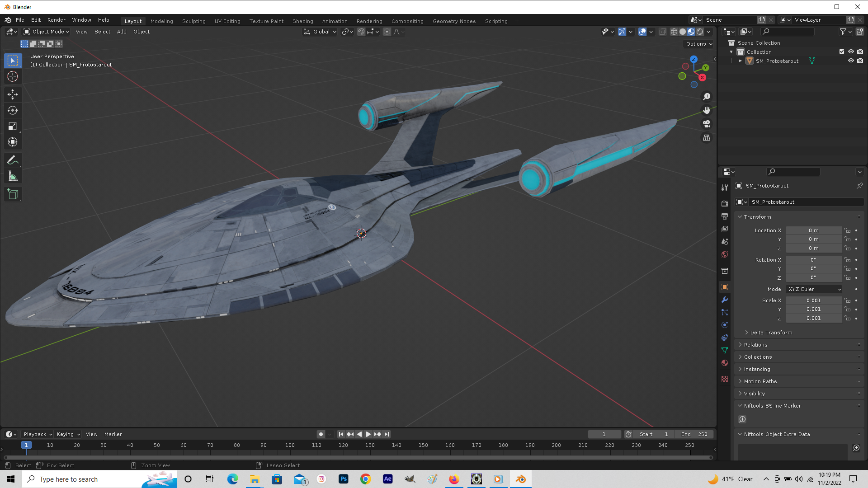Screen dimensions: 868x488
Task: Toggle Location X lock icon
Action: coord(847,230)
